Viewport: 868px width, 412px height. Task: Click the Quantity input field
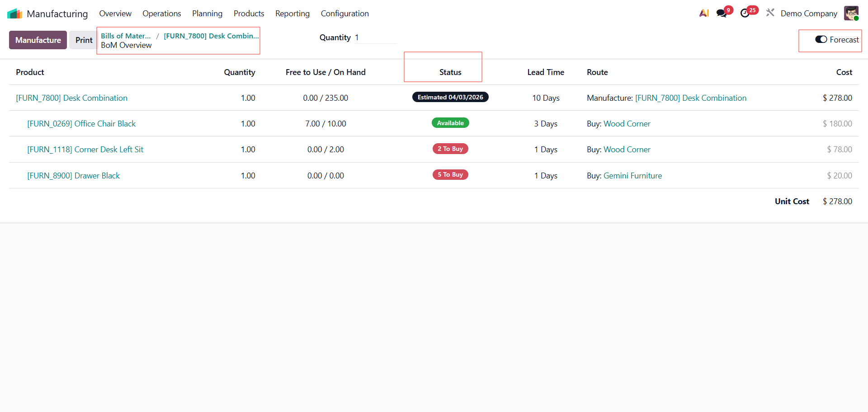(x=375, y=37)
